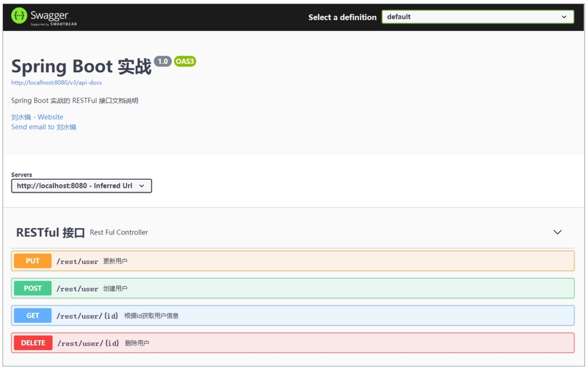Click the Select a definition label

pos(343,17)
